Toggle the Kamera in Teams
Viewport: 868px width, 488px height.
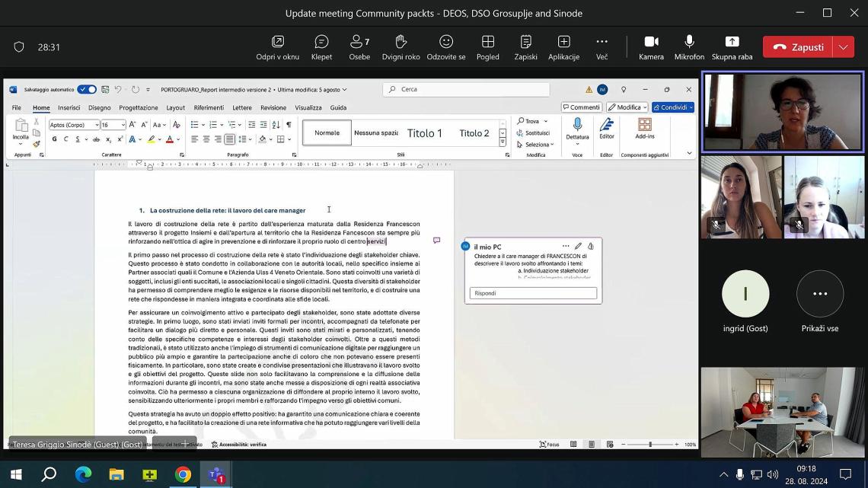pyautogui.click(x=651, y=47)
